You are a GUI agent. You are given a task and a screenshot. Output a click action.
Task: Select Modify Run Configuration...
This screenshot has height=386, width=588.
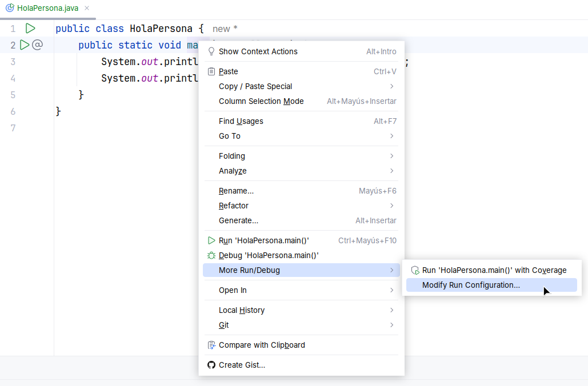pyautogui.click(x=471, y=285)
